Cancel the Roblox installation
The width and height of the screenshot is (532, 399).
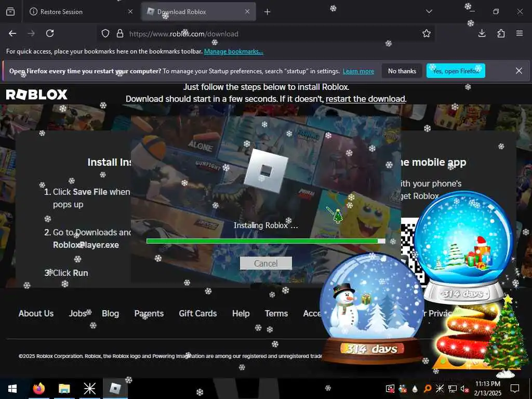coord(266,263)
